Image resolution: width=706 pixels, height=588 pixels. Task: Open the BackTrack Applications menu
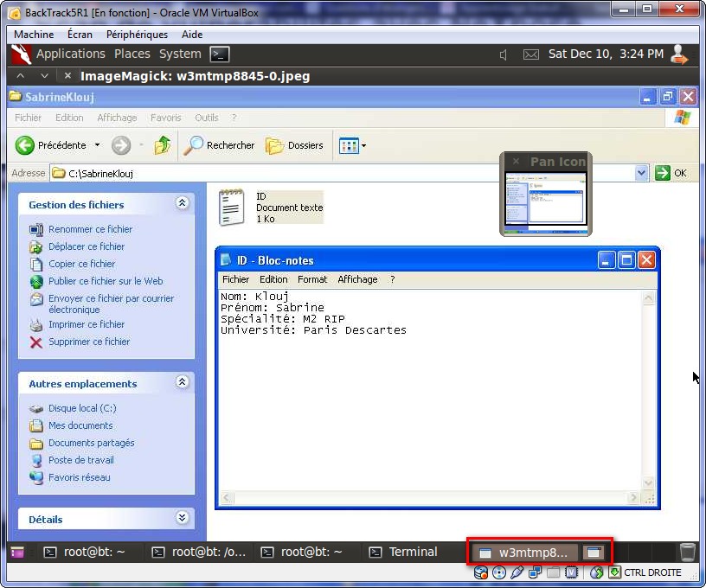71,54
